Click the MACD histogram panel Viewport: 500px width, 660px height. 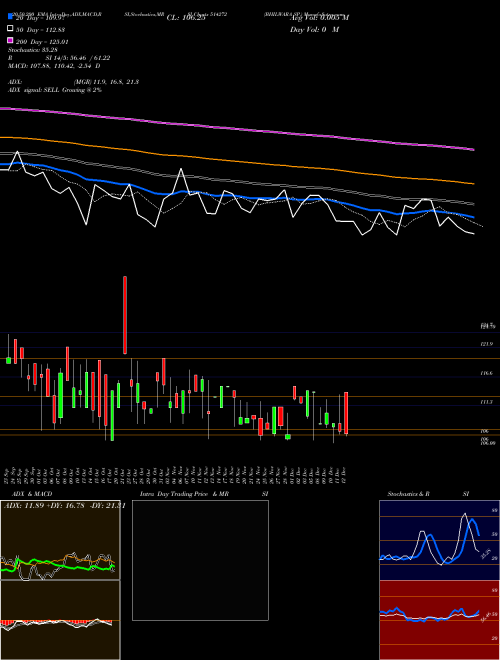[60, 620]
